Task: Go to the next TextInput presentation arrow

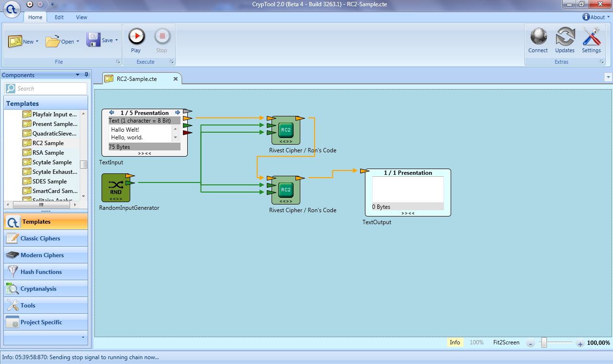Action: point(178,113)
